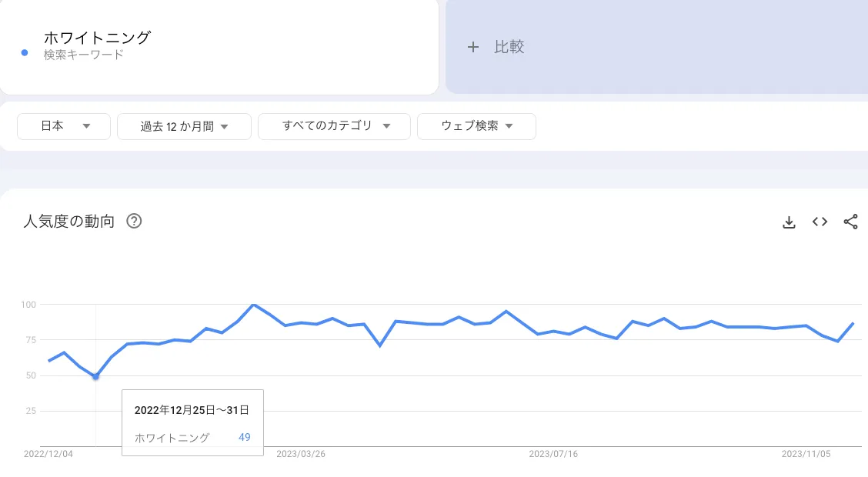Select the ホワイトニング keyword card
868x477 pixels.
(x=218, y=46)
